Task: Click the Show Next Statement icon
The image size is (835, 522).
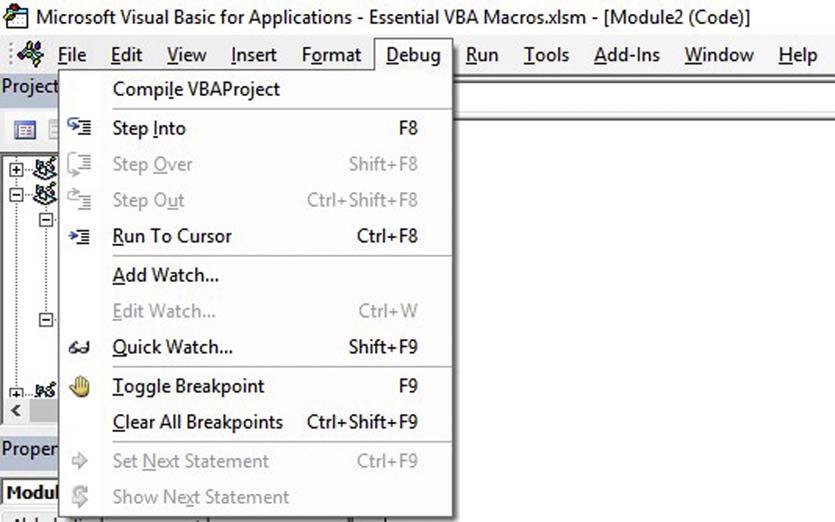Action: [79, 497]
